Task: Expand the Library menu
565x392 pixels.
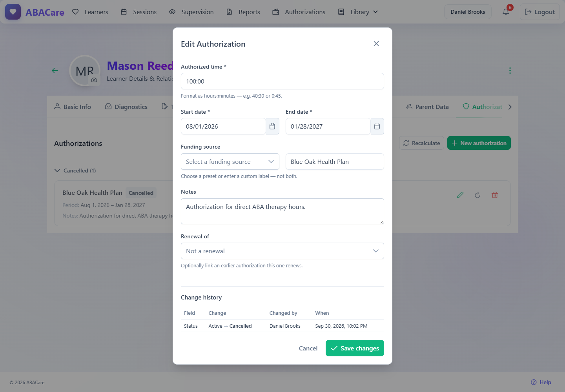Action: 358,12
